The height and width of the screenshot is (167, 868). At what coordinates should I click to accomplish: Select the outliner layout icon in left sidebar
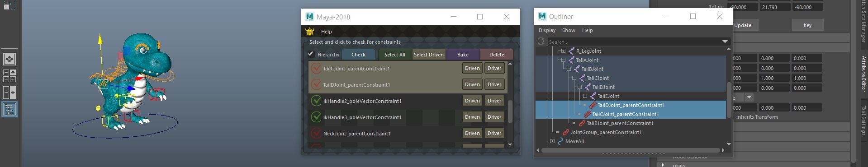click(x=9, y=109)
